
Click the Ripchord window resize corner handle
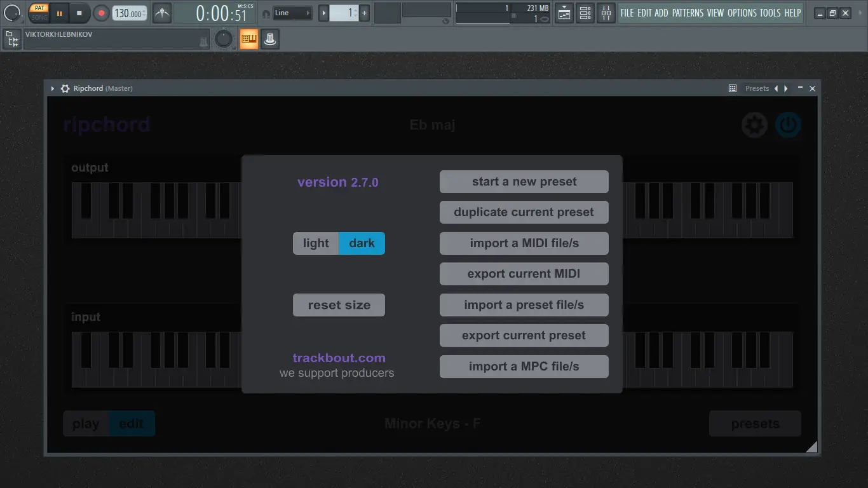tap(811, 447)
